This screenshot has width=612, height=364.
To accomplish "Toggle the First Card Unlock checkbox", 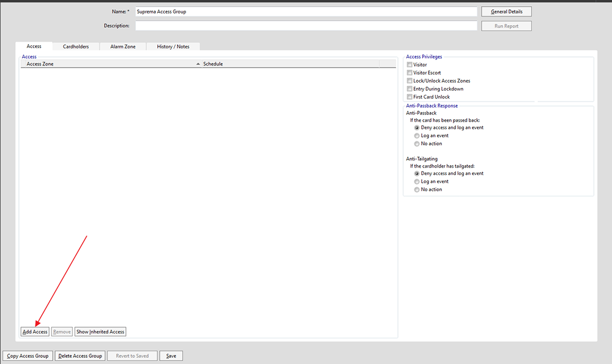I will point(409,97).
